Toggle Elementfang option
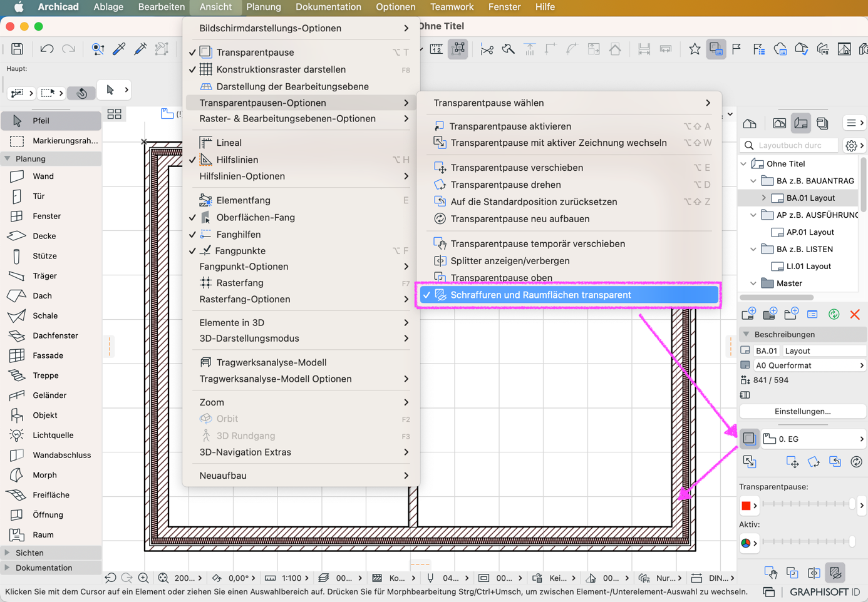This screenshot has width=868, height=602. click(x=301, y=201)
